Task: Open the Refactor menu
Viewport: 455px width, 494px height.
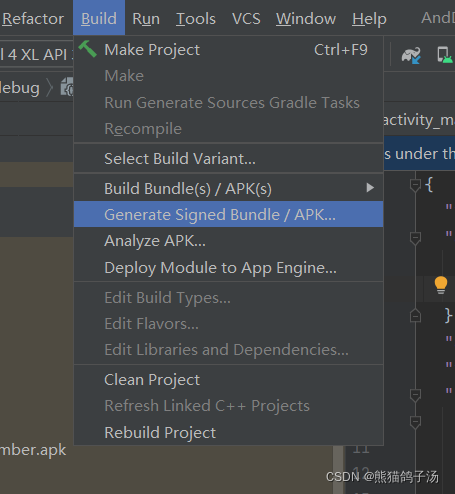Action: (x=33, y=19)
